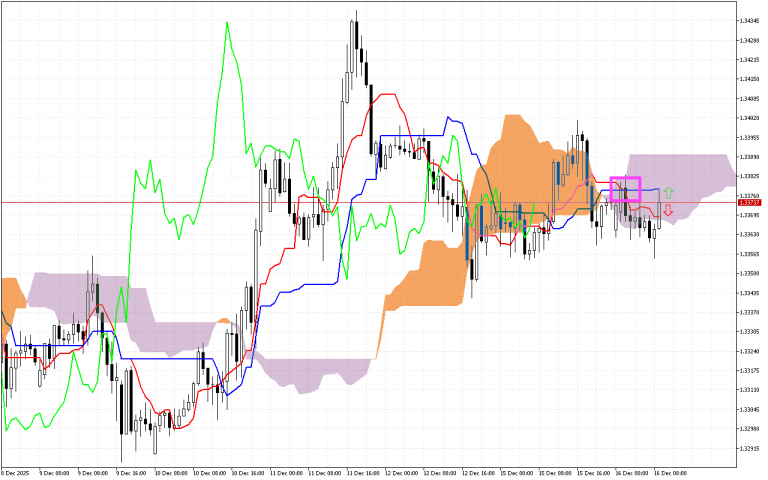Select the current price tag 1.33737
Viewport: 768px width, 480px height.
749,202
